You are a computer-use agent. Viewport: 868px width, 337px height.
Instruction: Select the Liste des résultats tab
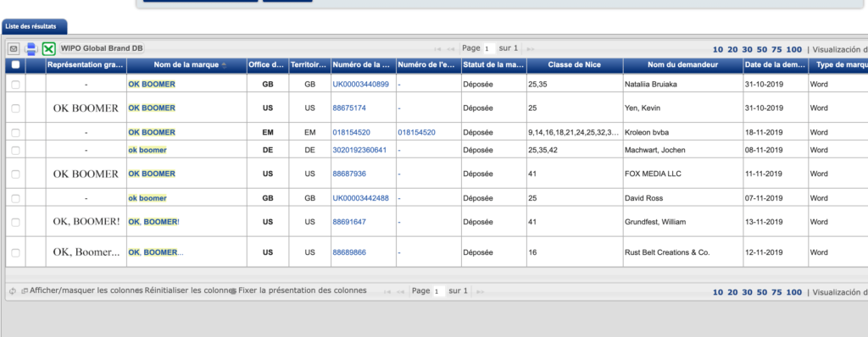34,26
